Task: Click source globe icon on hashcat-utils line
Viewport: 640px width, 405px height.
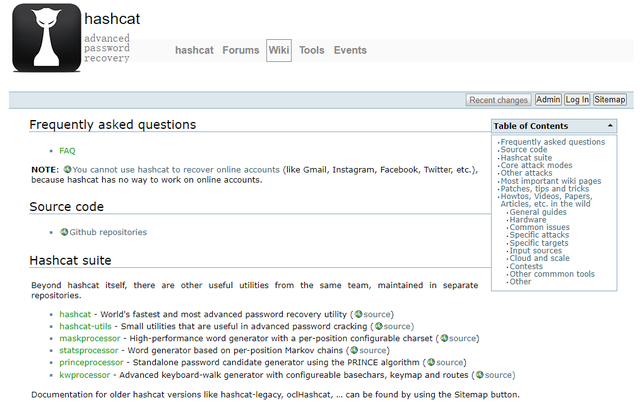Action: click(378, 326)
